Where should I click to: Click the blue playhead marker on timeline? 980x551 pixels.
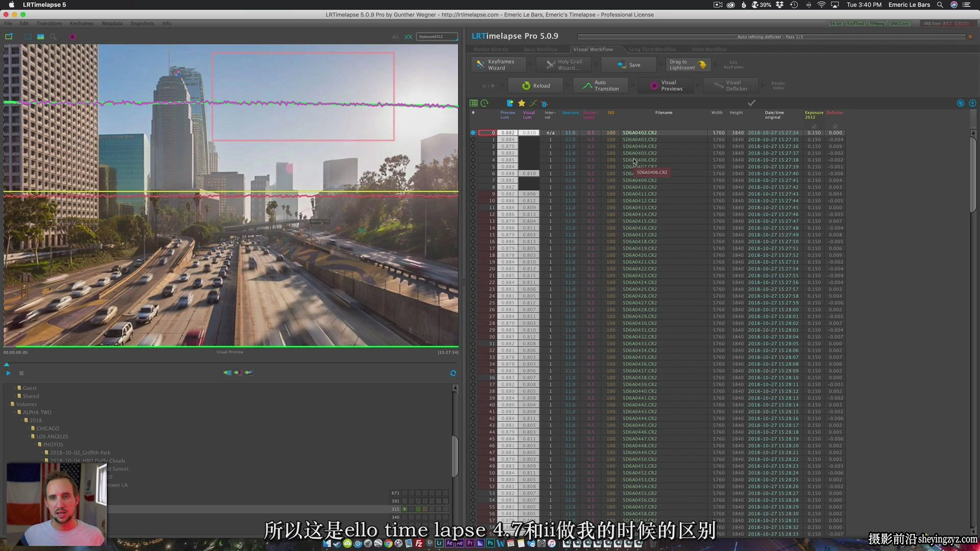7,364
